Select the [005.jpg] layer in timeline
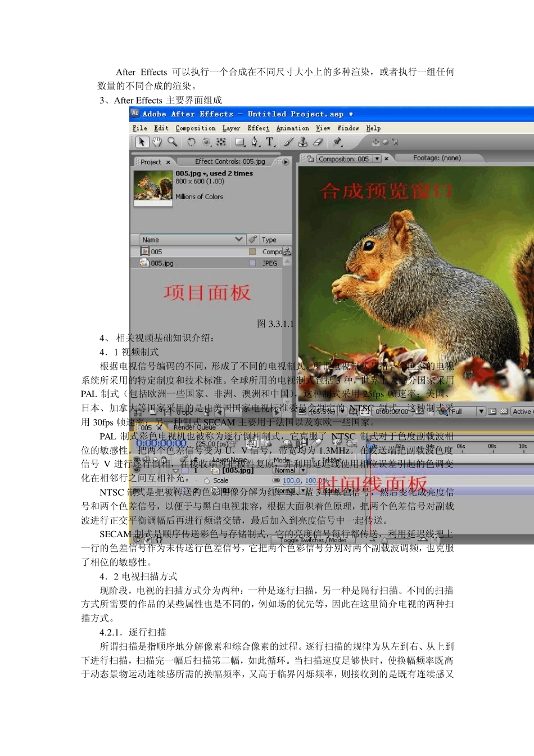The height and width of the screenshot is (756, 534). tap(238, 470)
